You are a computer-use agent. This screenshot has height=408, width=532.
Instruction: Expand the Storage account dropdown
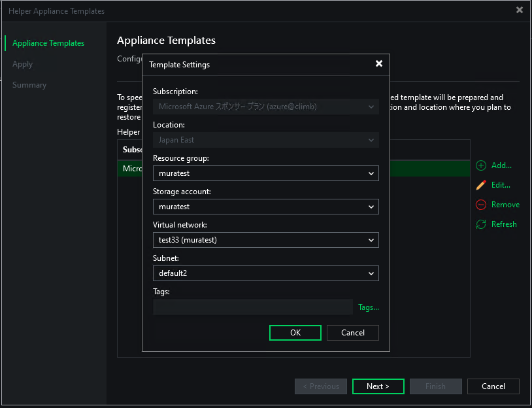pos(265,207)
